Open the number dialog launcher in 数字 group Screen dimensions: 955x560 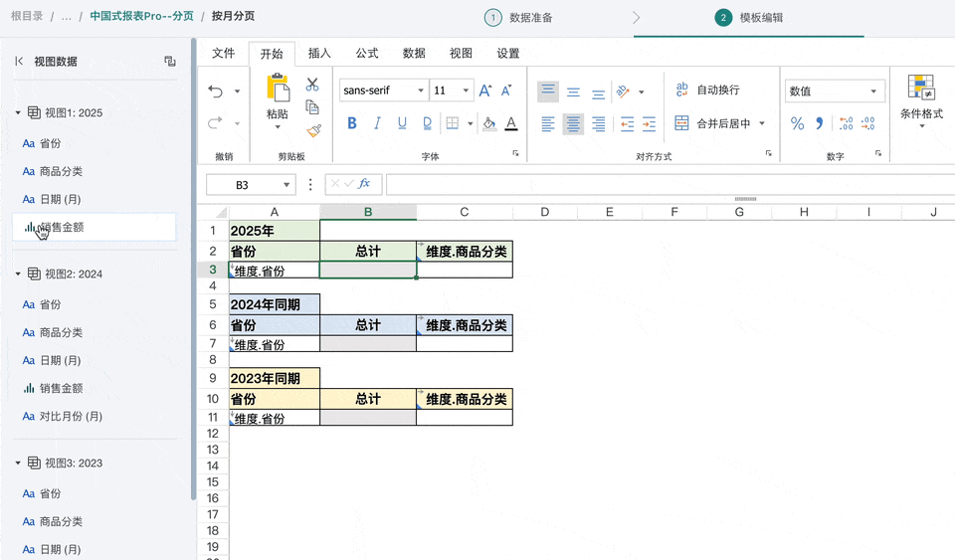878,153
